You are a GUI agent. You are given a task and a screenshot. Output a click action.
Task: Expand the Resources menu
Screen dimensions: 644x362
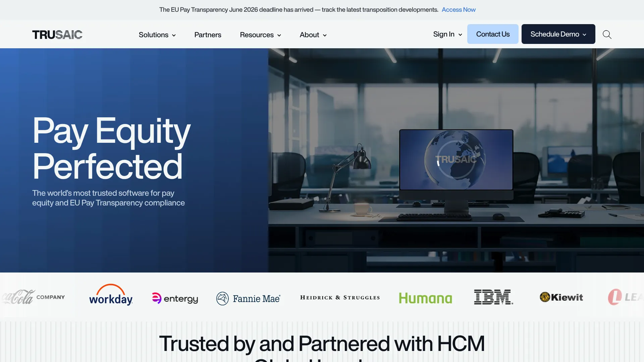coord(260,35)
